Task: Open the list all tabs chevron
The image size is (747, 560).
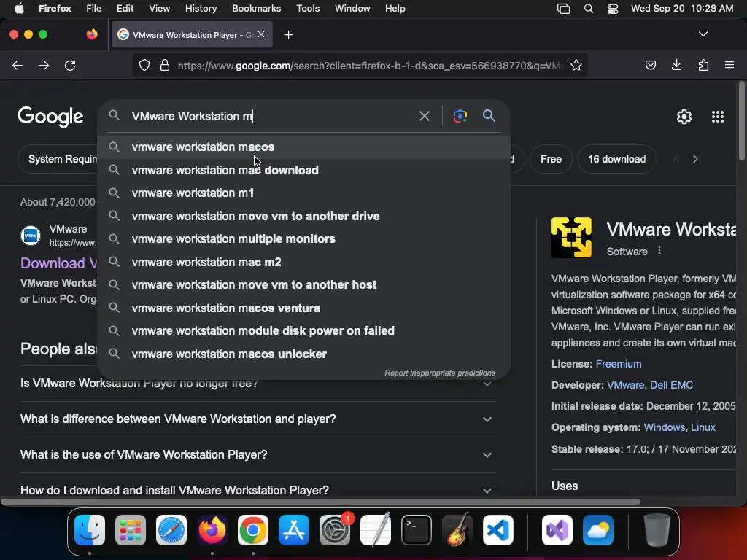Action: point(703,34)
